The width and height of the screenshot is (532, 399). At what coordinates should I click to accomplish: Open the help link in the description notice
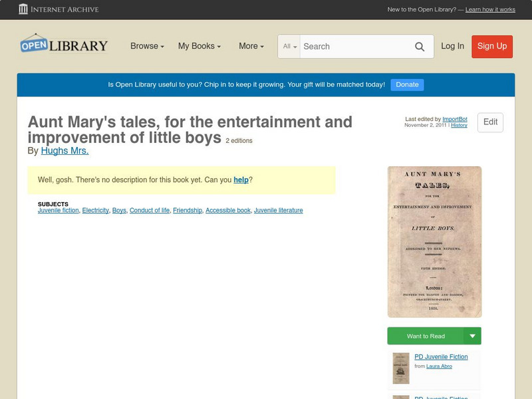241,179
